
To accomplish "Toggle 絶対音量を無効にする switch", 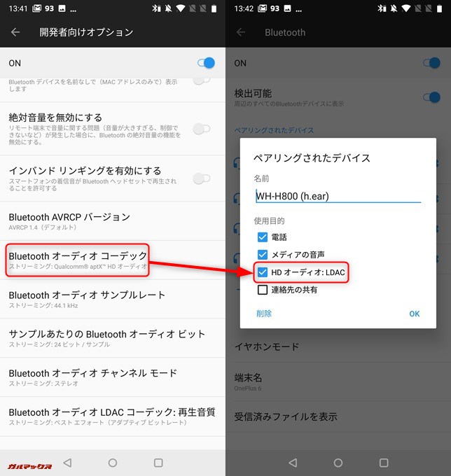I will pyautogui.click(x=201, y=128).
